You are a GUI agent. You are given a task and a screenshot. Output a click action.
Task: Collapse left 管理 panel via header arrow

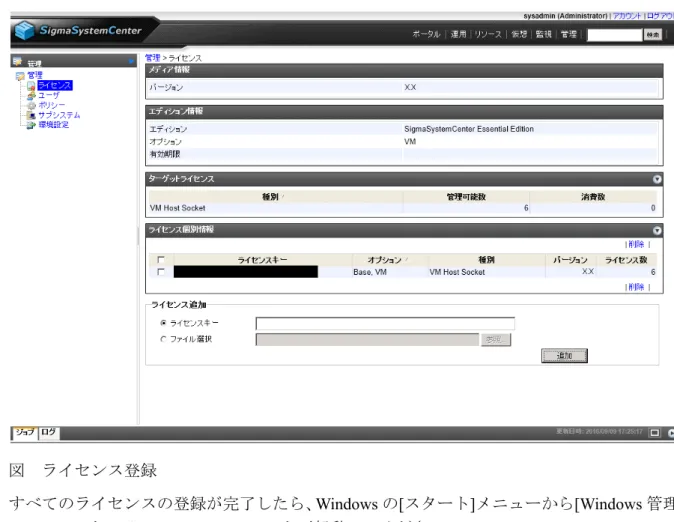[131, 62]
